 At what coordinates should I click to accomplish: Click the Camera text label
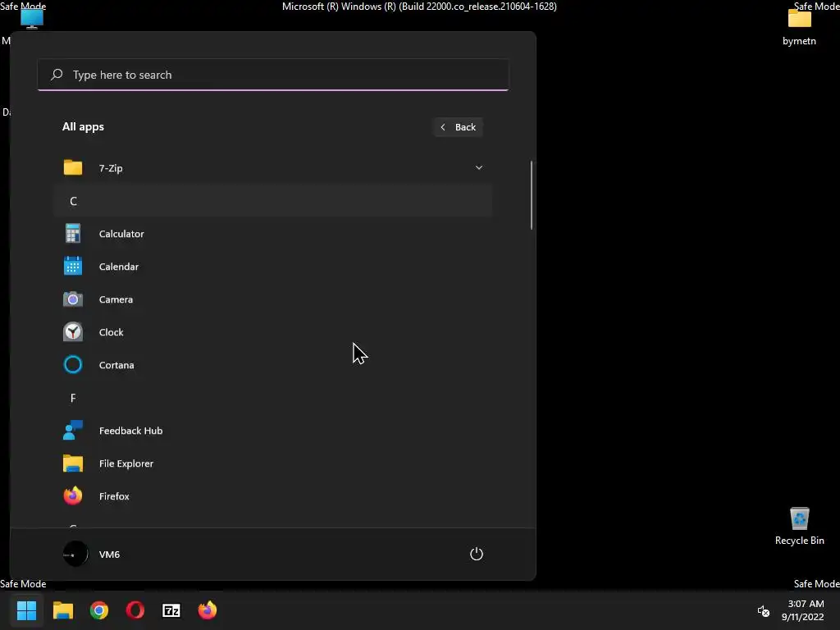[x=116, y=299]
